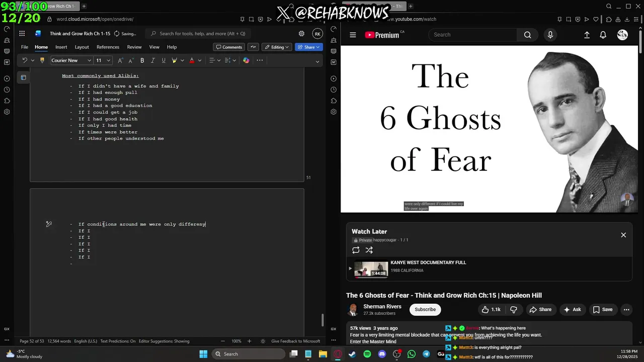
Task: Click Text Predictions: On in status bar
Action: 118,341
